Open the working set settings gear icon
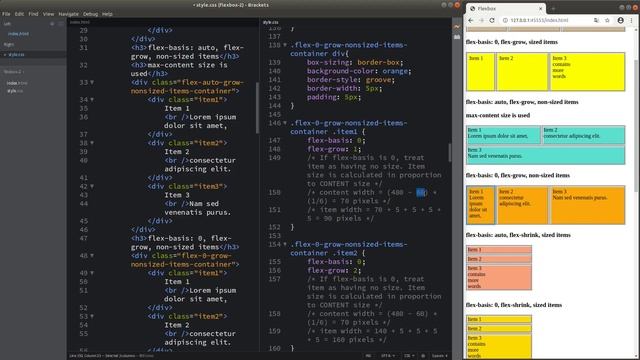The width and height of the screenshot is (640, 360). (52, 24)
